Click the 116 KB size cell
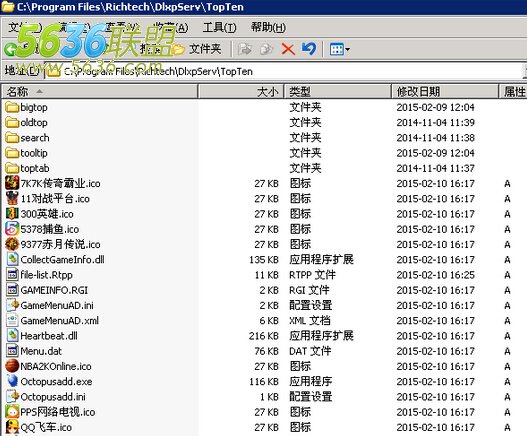The height and width of the screenshot is (436, 527). 264,382
